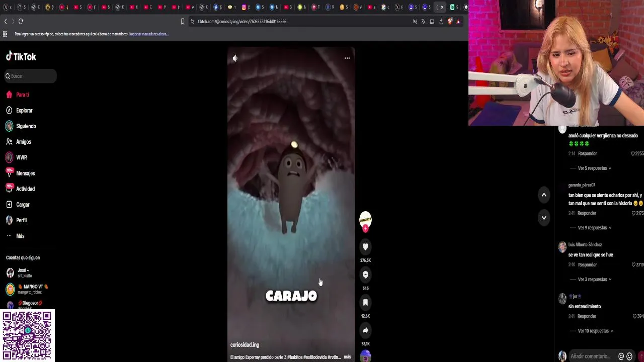Image resolution: width=644 pixels, height=362 pixels.
Task: Open browser translate icon
Action: (x=423, y=22)
